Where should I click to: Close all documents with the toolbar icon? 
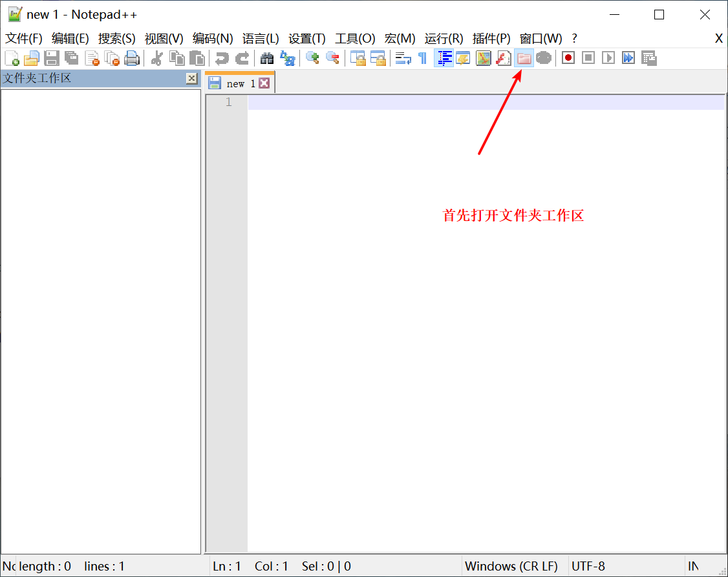(112, 58)
